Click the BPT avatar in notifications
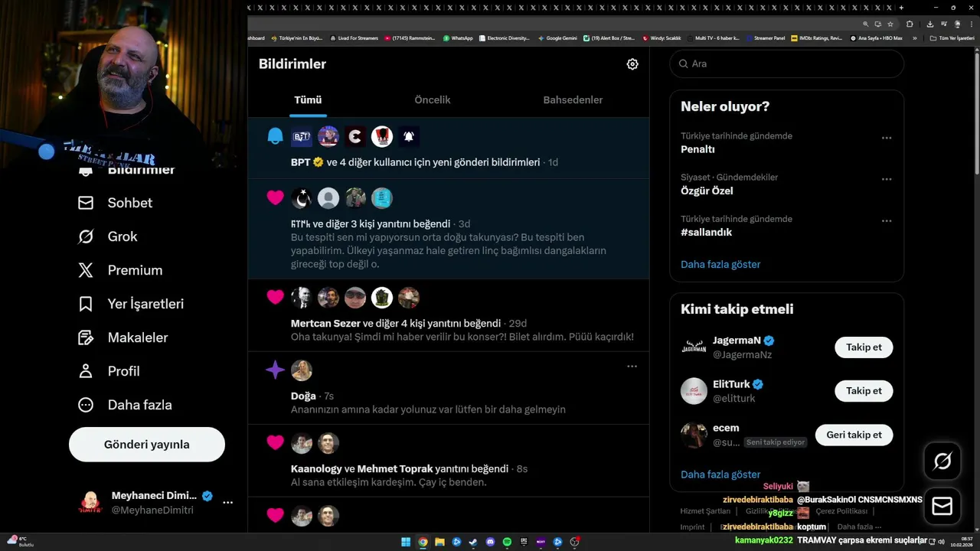Screen dimensions: 980x551 [x=302, y=137]
